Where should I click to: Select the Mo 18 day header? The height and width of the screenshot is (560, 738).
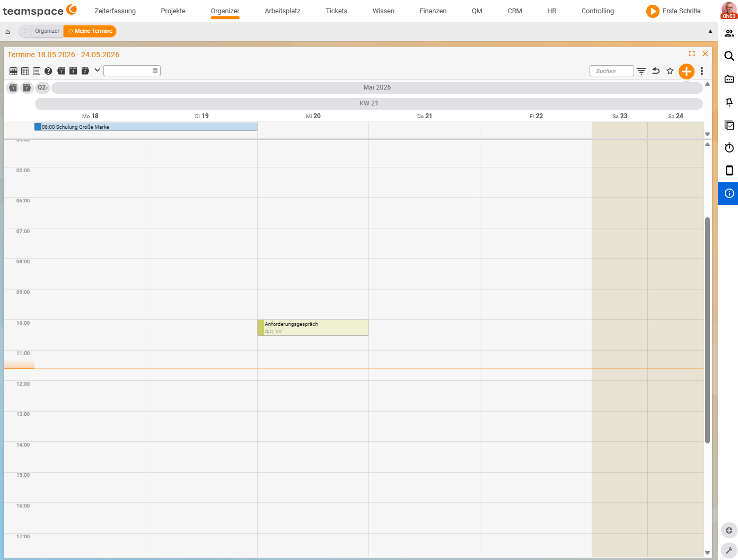(x=90, y=116)
